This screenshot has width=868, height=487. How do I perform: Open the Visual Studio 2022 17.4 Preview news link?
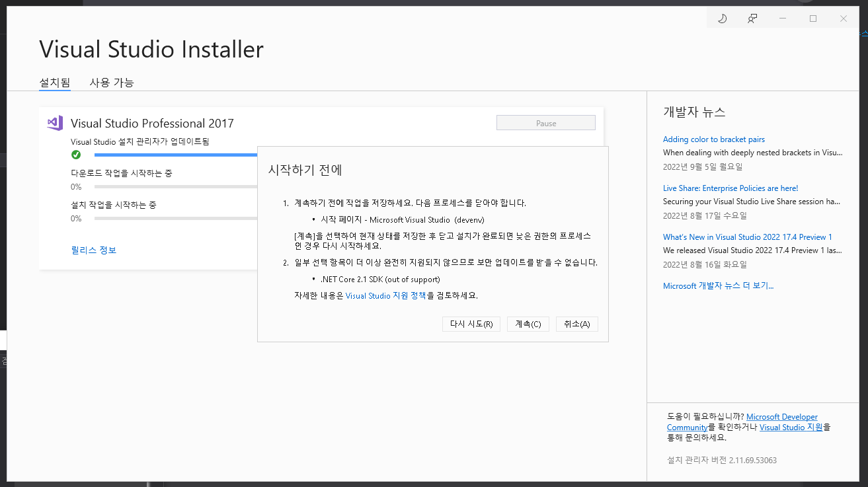tap(747, 237)
